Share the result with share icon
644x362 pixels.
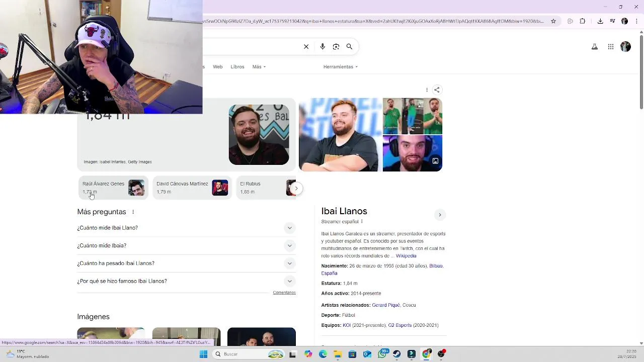pyautogui.click(x=437, y=90)
